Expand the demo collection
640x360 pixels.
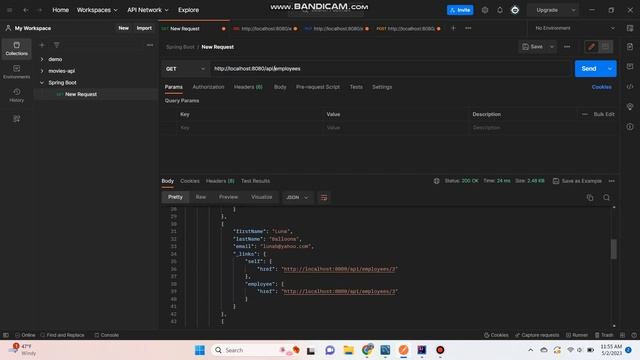coord(42,59)
